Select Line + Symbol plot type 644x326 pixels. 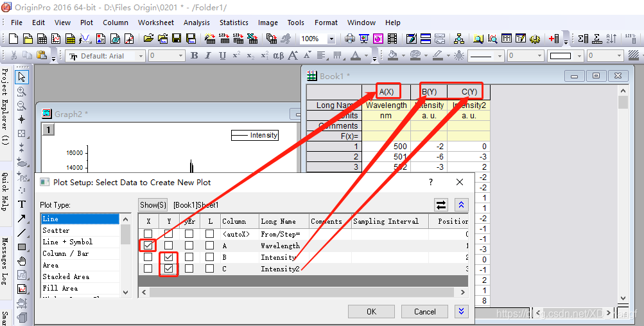(x=67, y=242)
